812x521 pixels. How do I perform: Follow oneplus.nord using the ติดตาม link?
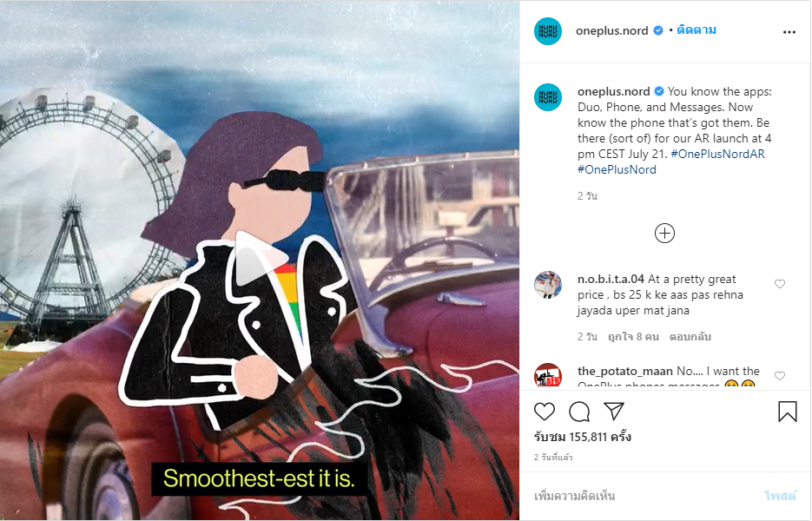pyautogui.click(x=696, y=30)
